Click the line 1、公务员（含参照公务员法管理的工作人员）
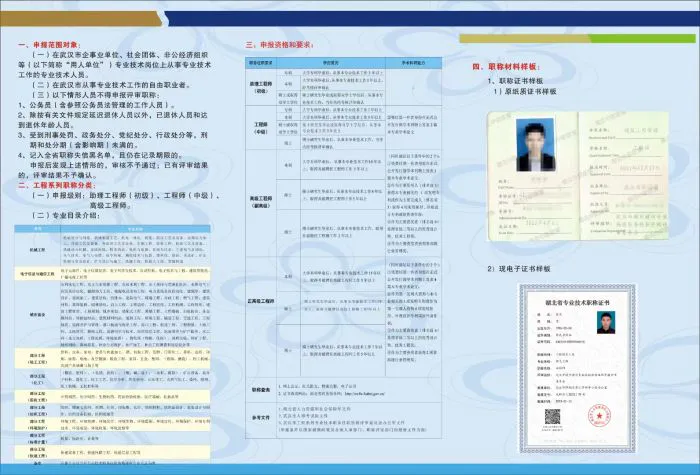The image size is (700, 475). coord(97,105)
